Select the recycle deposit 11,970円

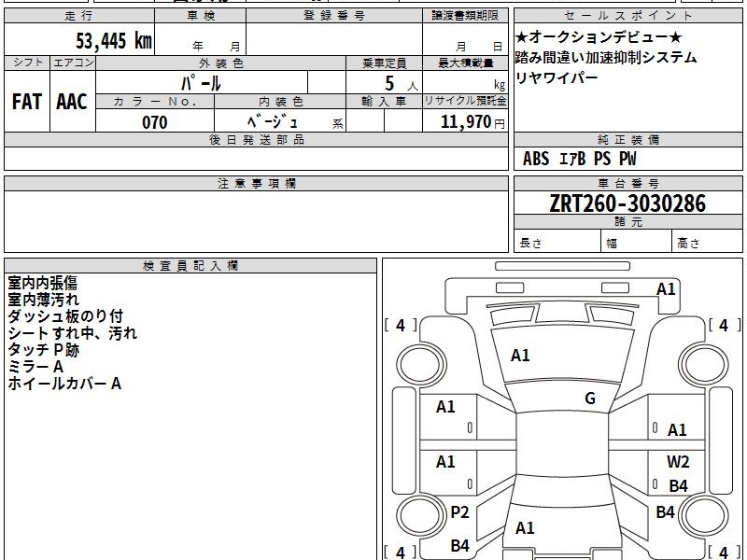(x=472, y=122)
